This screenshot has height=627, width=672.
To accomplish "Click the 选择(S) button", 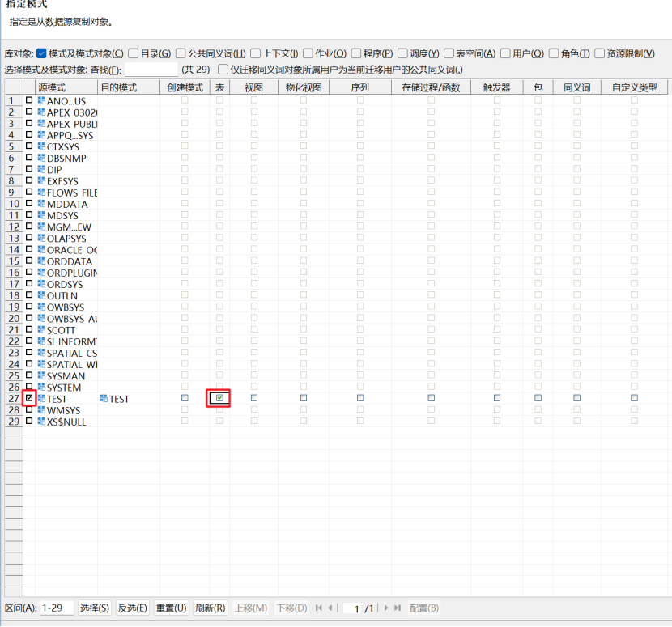I will [94, 608].
